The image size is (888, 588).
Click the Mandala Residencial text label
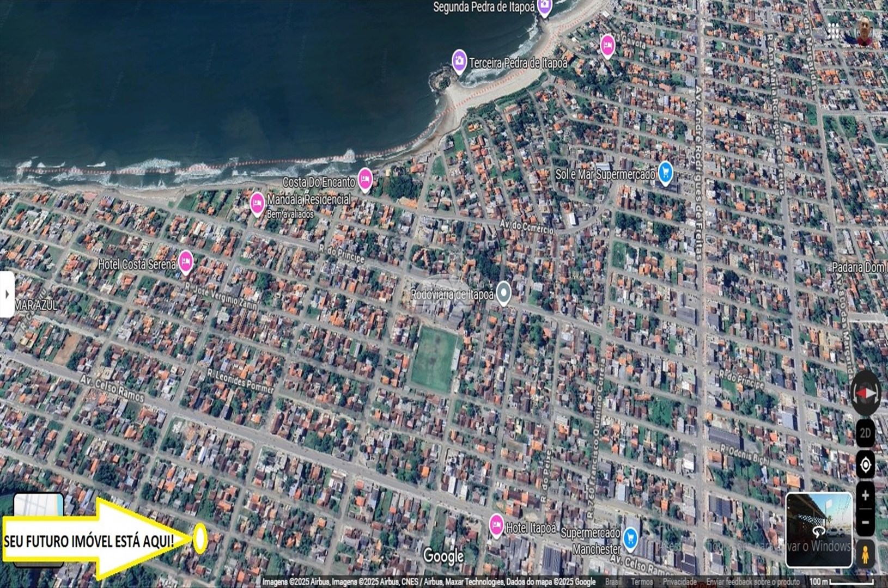[x=309, y=200]
